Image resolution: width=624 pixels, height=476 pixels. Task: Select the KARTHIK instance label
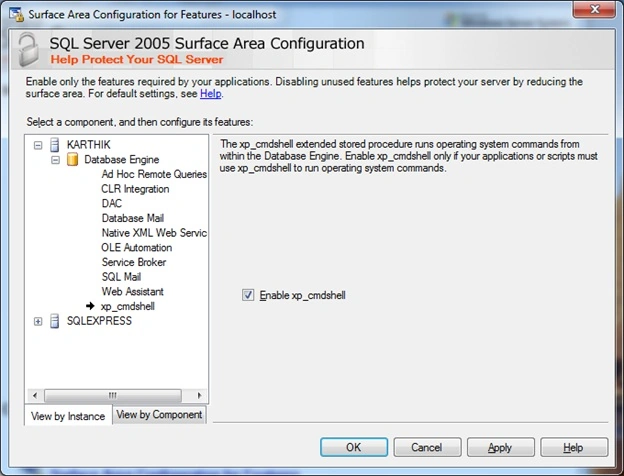tap(89, 144)
